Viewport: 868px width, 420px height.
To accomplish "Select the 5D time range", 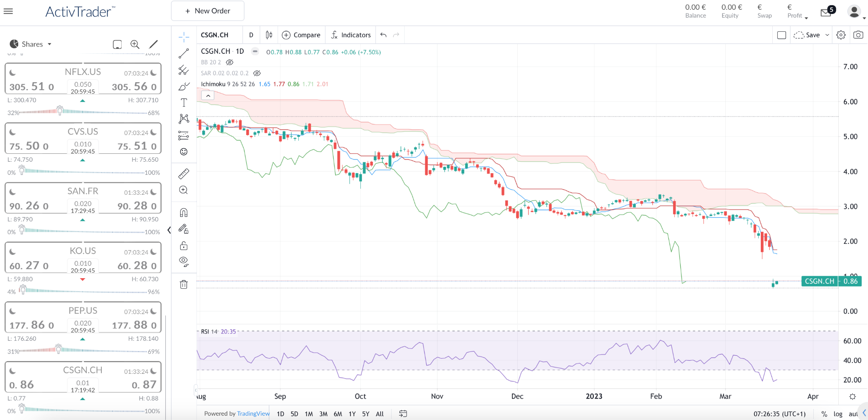I will click(295, 414).
